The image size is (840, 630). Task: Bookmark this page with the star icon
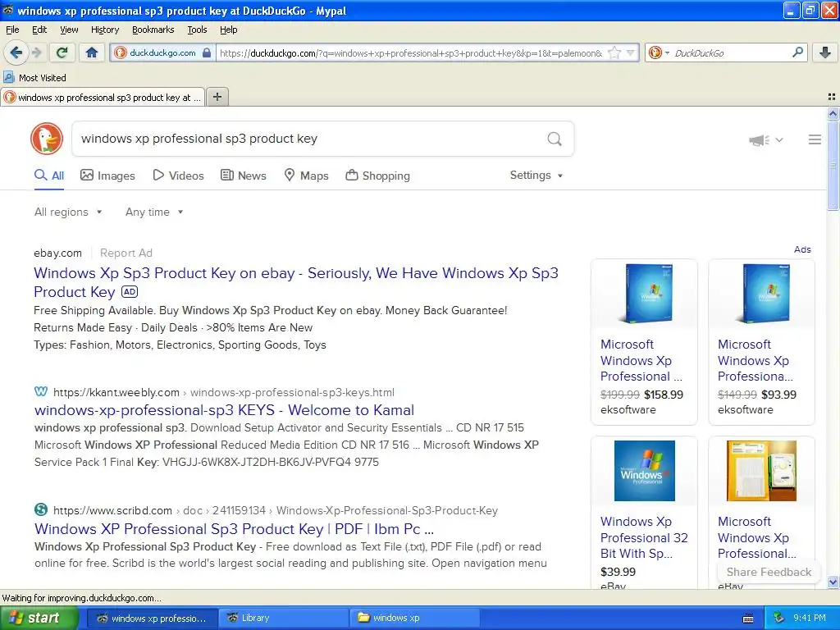point(615,52)
